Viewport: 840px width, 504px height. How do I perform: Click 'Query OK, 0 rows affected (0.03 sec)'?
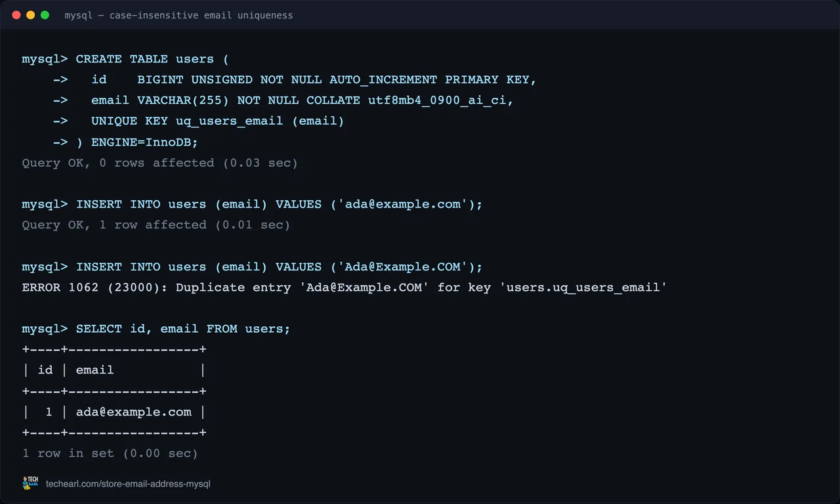point(159,163)
